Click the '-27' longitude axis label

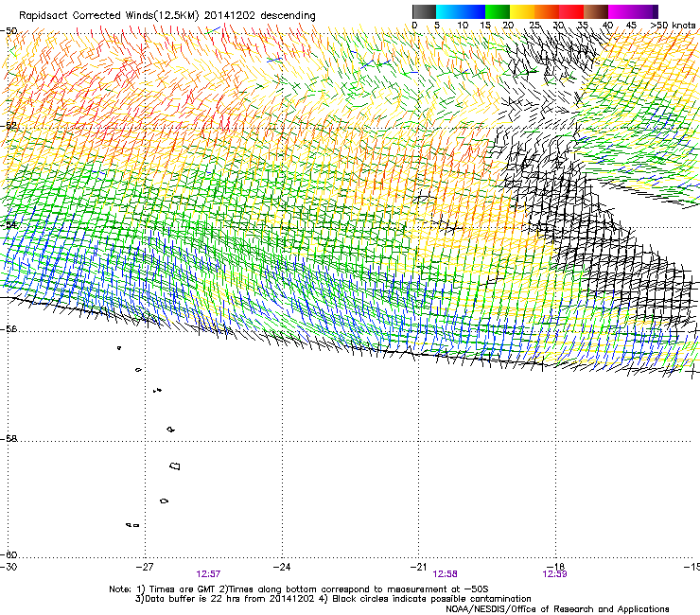click(x=145, y=567)
